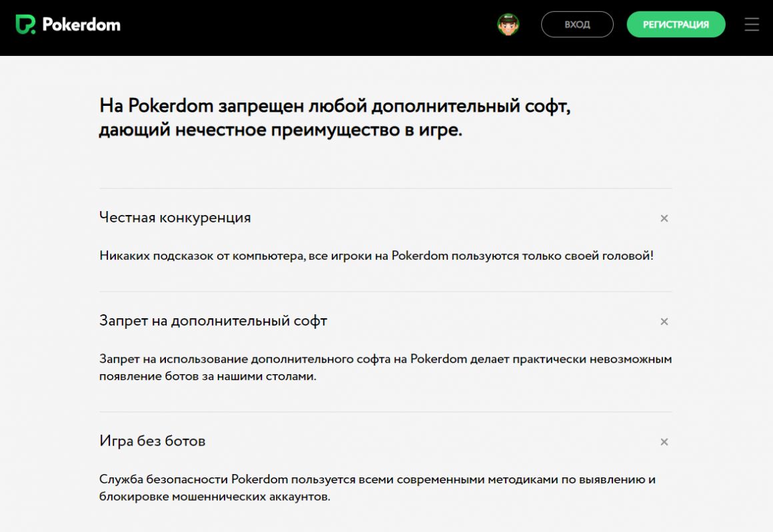Open the hamburger menu
Screen dimensions: 773x532
(x=752, y=25)
